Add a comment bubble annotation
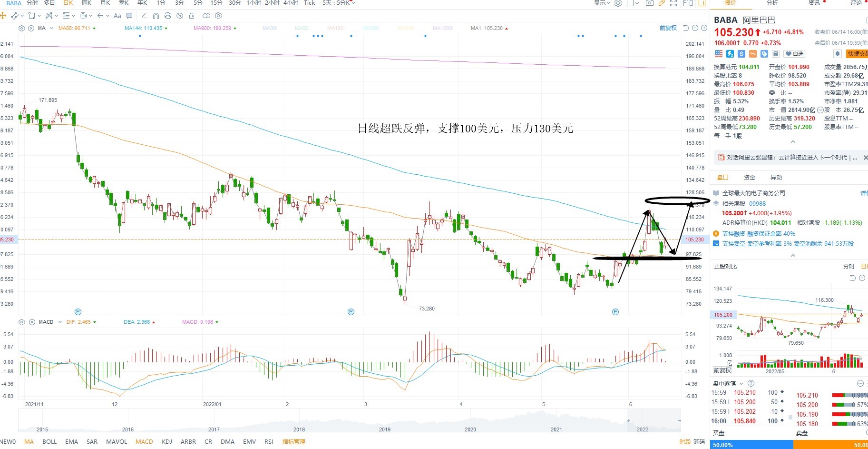 [x=129, y=16]
